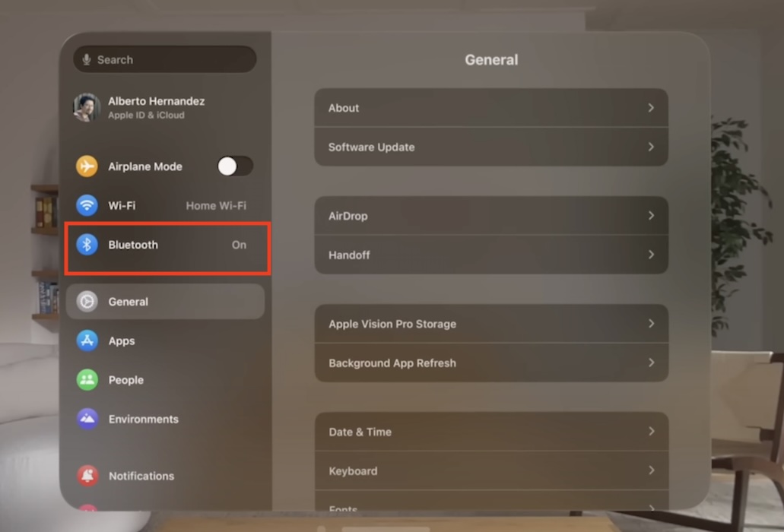Select the General gear icon
Screen dimensions: 784x532
[87, 302]
